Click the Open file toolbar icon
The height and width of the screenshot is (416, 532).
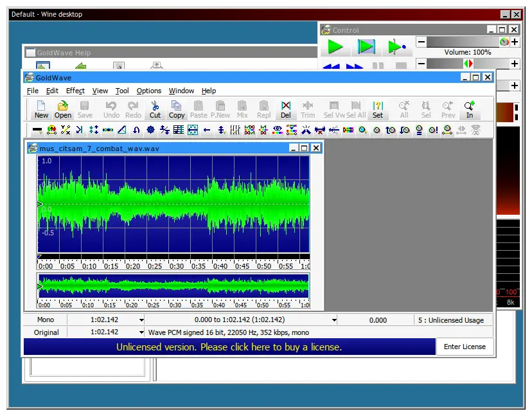pos(63,109)
